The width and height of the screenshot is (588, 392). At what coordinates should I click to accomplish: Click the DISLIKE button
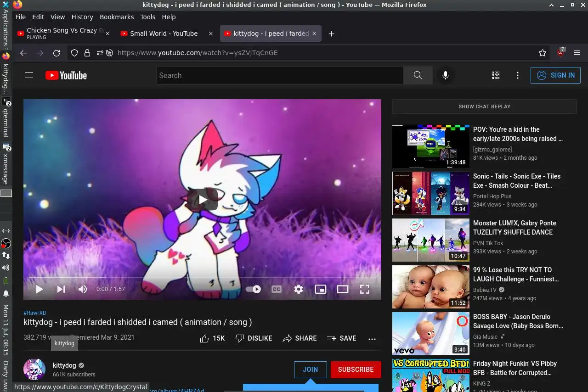(254, 338)
